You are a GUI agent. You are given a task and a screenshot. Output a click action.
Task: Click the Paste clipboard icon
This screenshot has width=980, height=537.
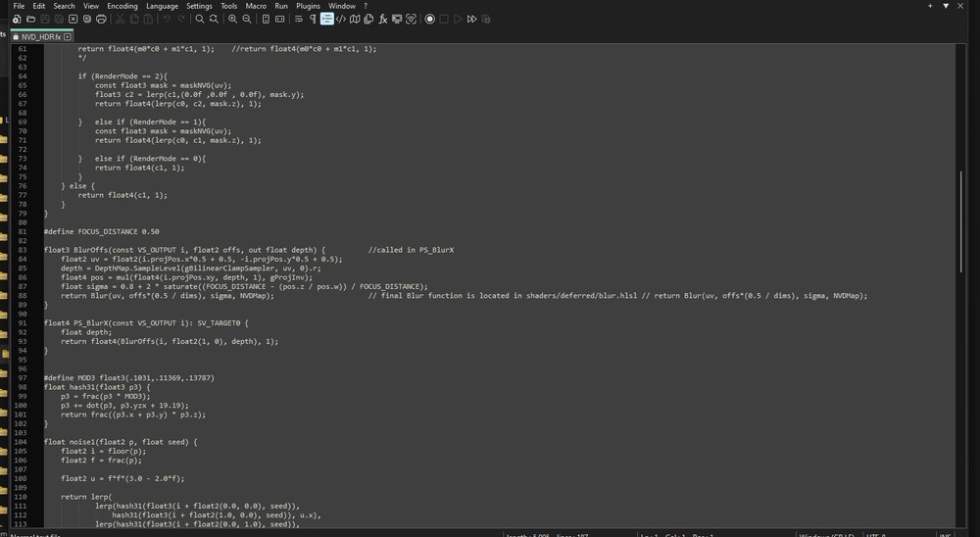[148, 20]
